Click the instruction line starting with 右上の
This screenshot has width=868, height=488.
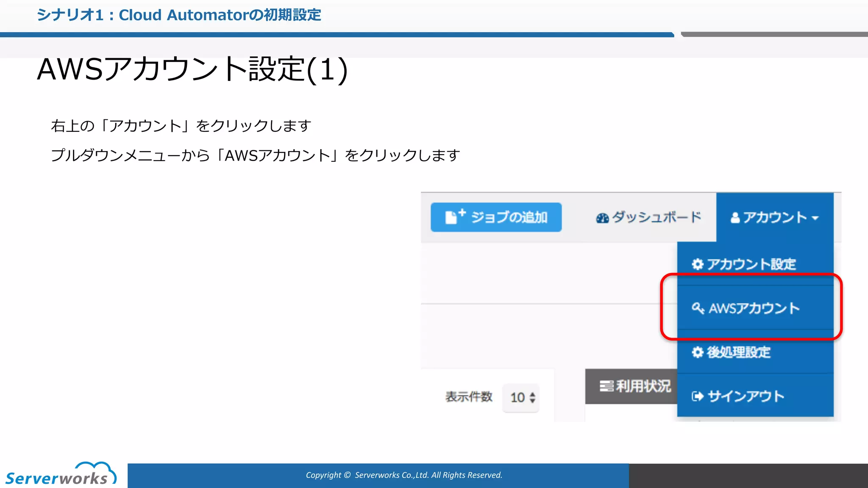coord(181,126)
